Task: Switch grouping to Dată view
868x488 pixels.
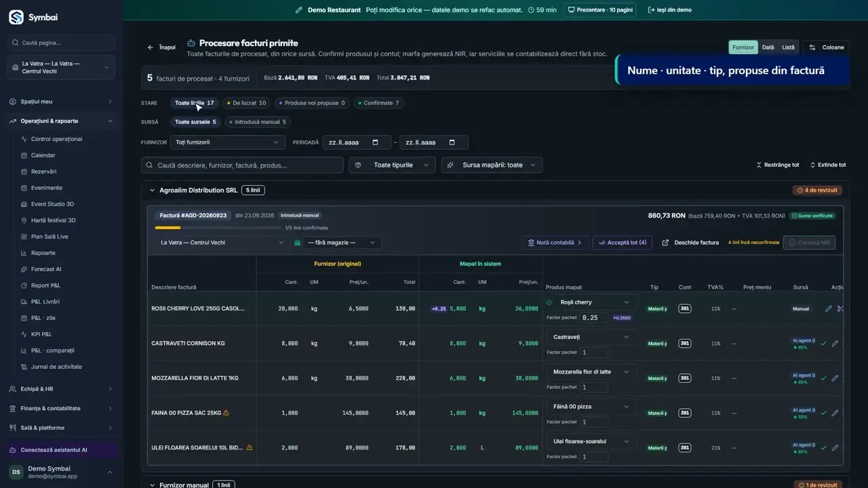Action: click(768, 47)
